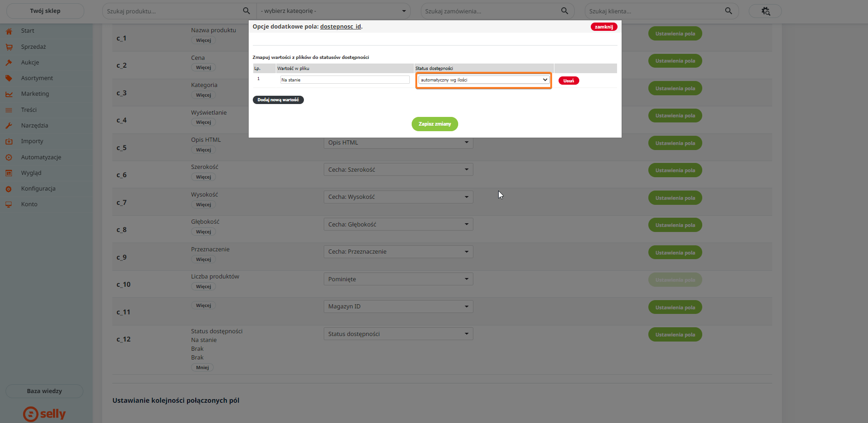Click the customer search magnifier icon
This screenshot has height=423, width=868.
(x=728, y=11)
